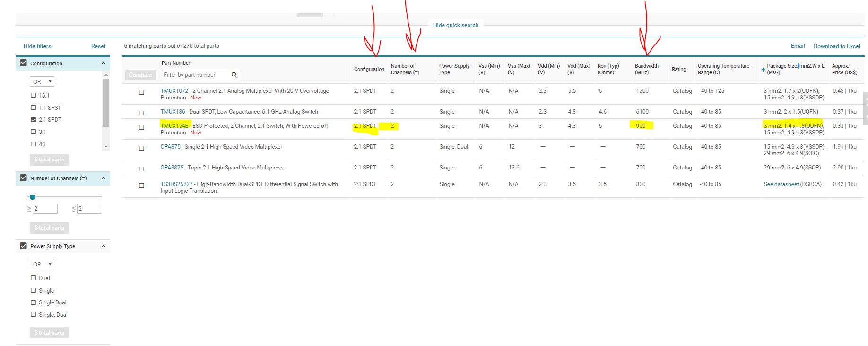
Task: Collapse the Number of Channels filter chevron
Action: click(104, 178)
